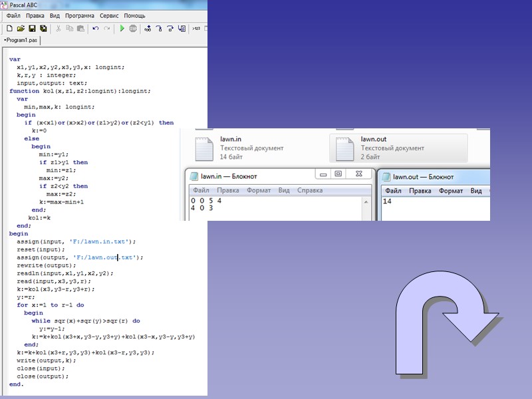Undo the last edit with the blue arrow
The width and height of the screenshot is (532, 399).
(96, 29)
